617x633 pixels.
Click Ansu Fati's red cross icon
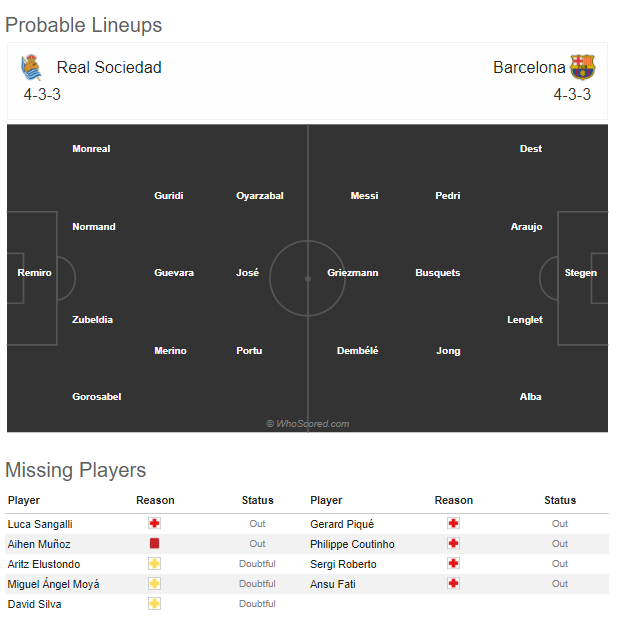[x=453, y=583]
